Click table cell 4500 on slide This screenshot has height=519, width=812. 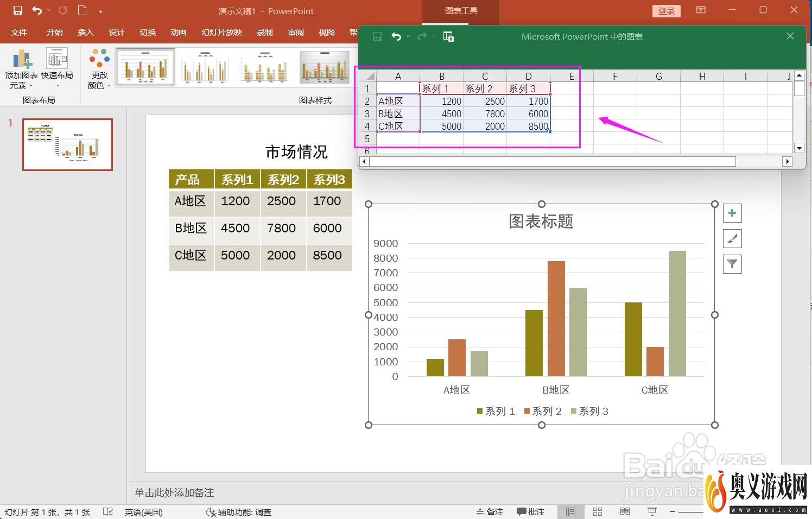pos(238,230)
